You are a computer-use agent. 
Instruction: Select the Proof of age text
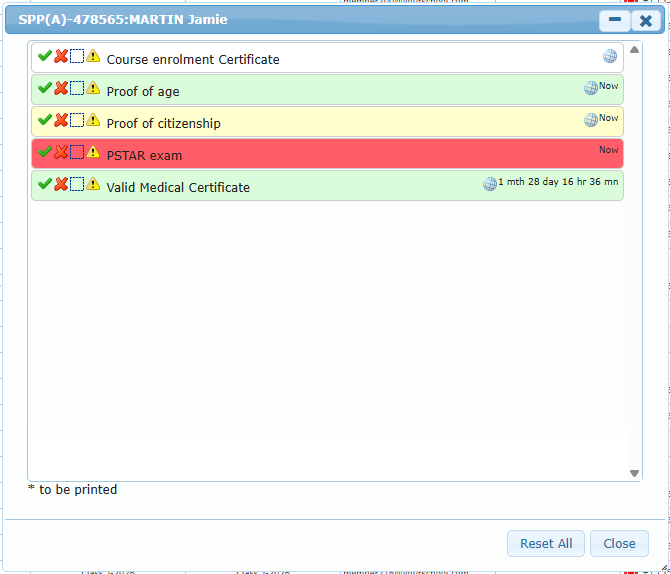coord(143,91)
